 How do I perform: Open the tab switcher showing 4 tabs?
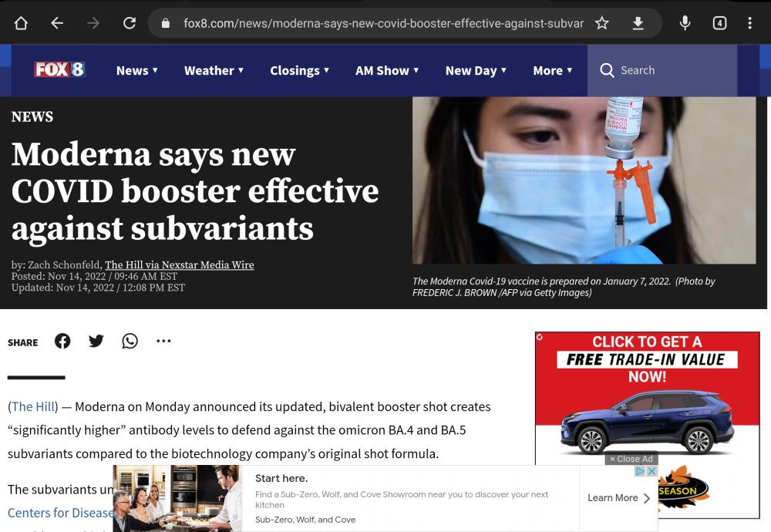coord(719,23)
